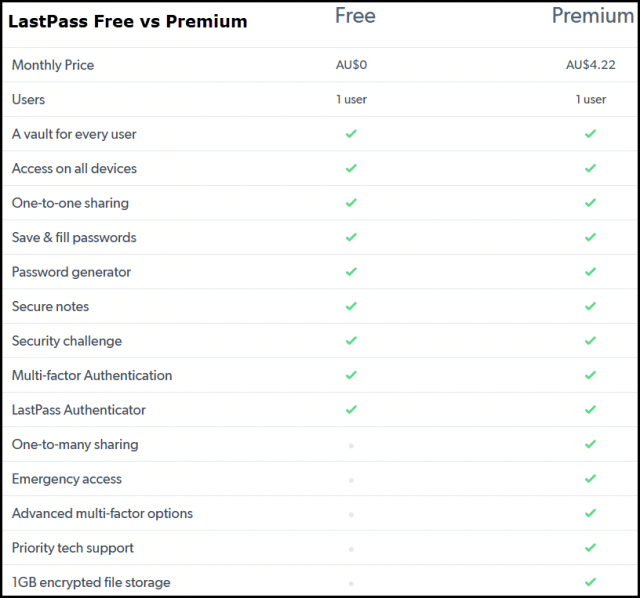This screenshot has height=598, width=640.
Task: Click Free checkmark for One-to-one sharing
Action: (351, 203)
